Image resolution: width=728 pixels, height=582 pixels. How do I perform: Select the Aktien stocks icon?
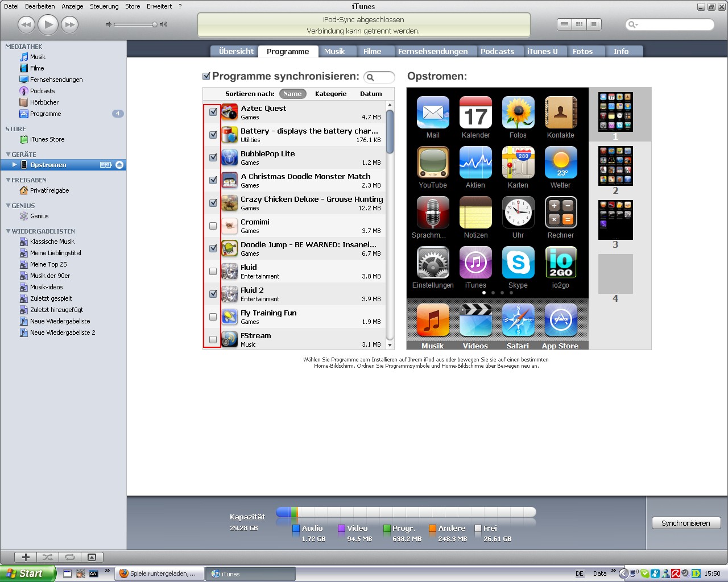[475, 163]
